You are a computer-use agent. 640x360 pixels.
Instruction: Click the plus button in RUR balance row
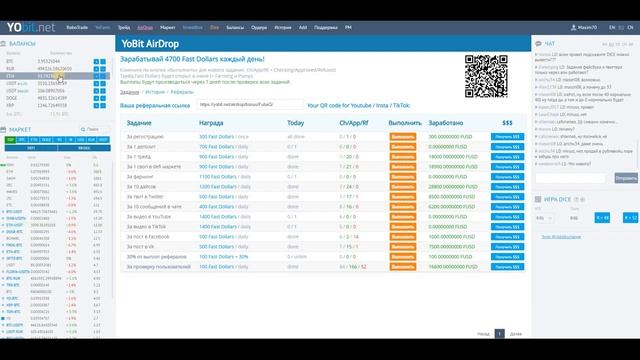[x=96, y=69]
